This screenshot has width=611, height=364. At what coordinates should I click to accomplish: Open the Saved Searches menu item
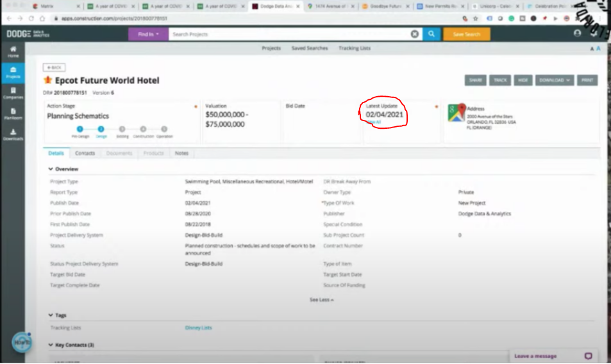(309, 48)
